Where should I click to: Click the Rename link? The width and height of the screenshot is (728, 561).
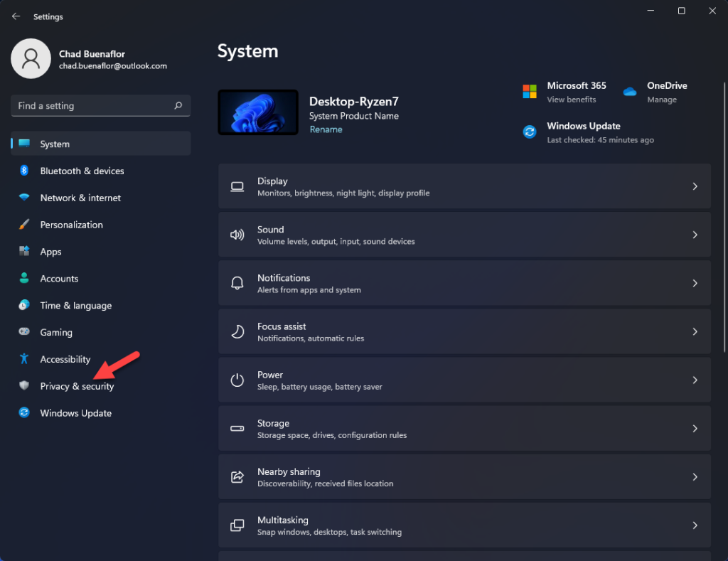(x=326, y=129)
